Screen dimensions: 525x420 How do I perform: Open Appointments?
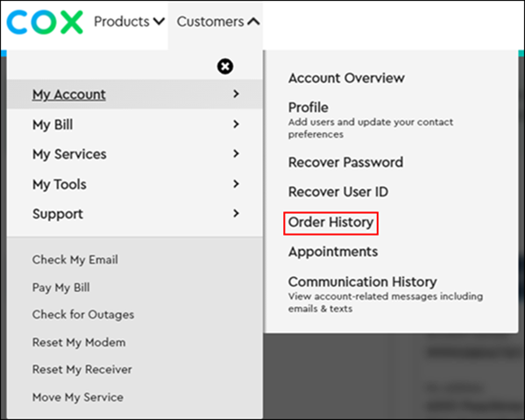tap(333, 252)
